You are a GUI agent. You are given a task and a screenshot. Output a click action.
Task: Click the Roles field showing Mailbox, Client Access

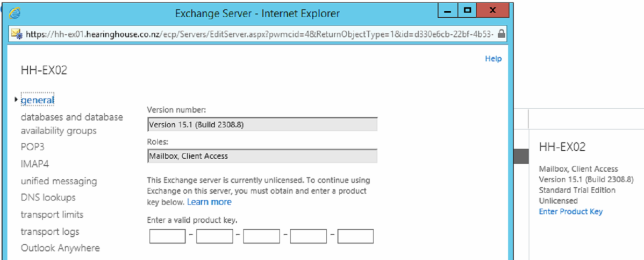click(x=262, y=156)
